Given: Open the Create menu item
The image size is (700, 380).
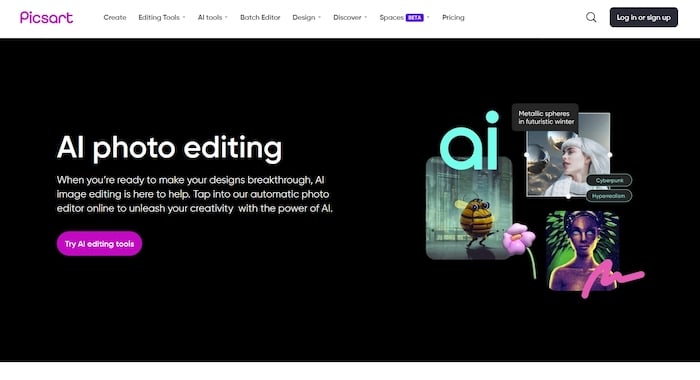Looking at the screenshot, I should 115,17.
